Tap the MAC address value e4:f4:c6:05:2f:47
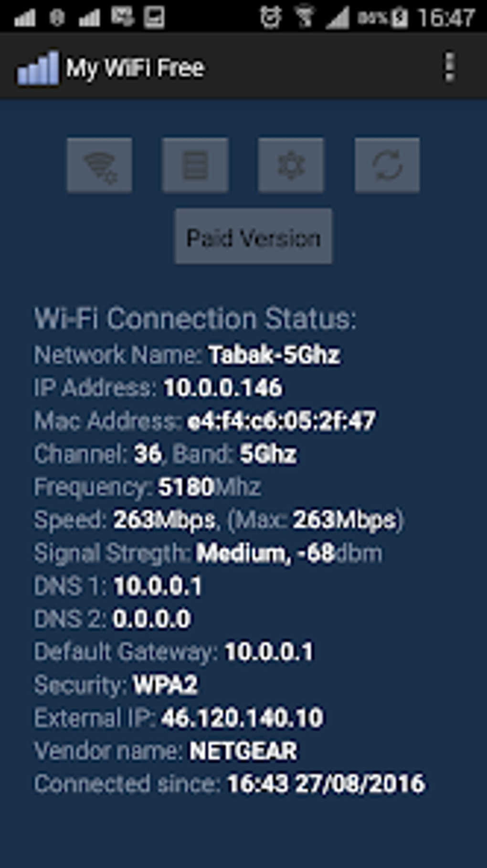This screenshot has width=487, height=868. pos(281,421)
